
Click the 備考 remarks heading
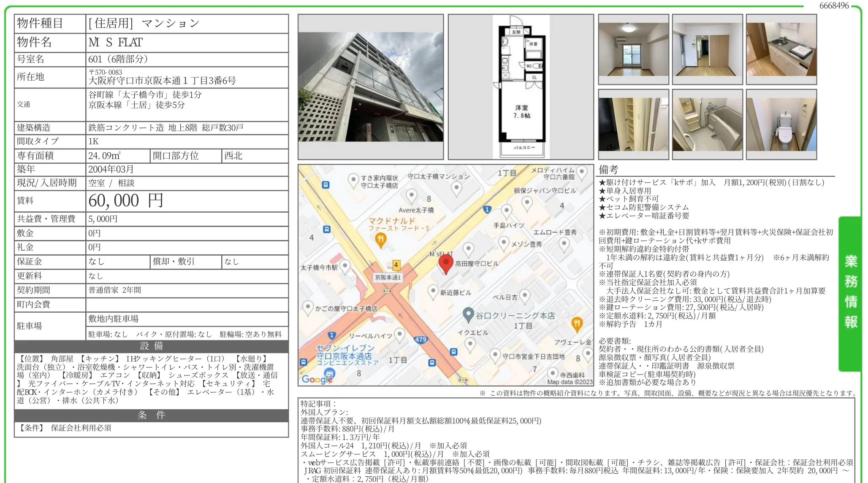[608, 170]
